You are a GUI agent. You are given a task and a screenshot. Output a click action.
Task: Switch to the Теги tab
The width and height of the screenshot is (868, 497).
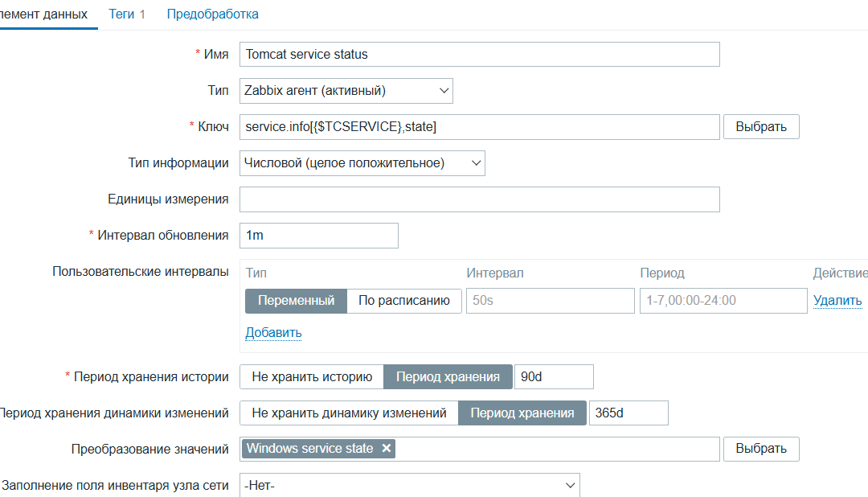tap(127, 14)
